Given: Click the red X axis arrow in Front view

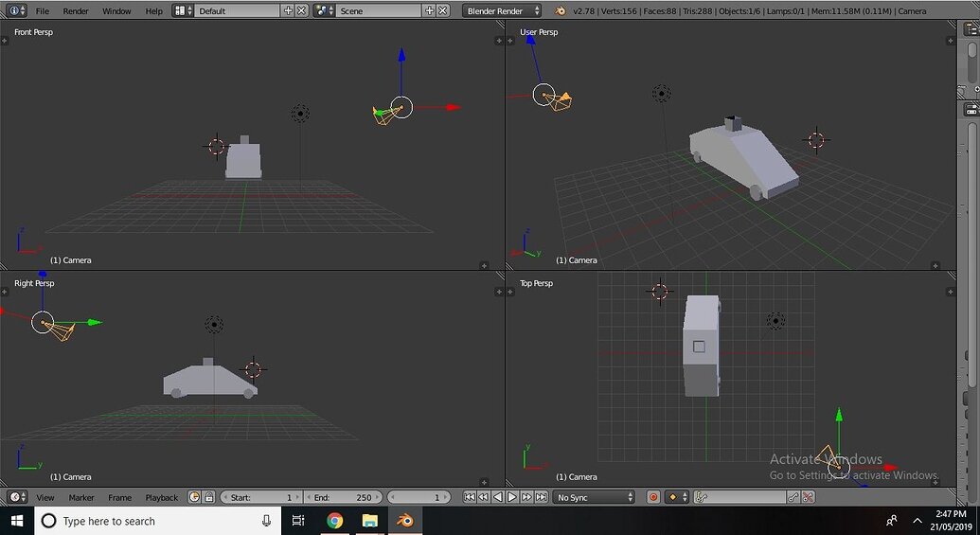Looking at the screenshot, I should (x=454, y=108).
